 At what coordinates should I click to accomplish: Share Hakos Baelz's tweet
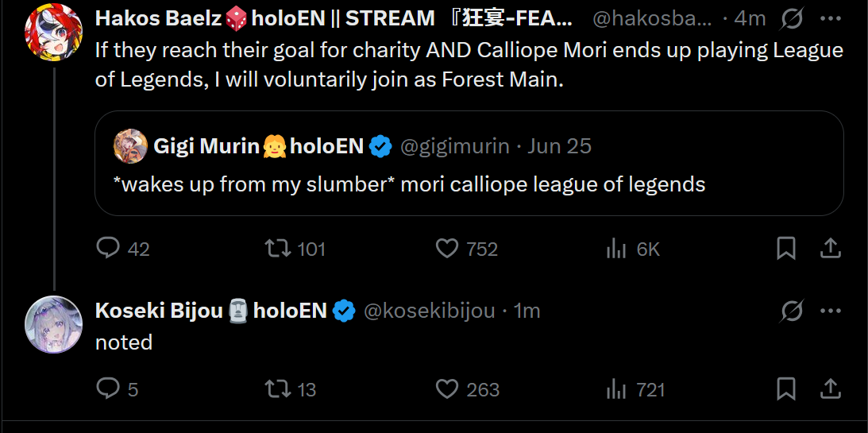pos(830,249)
